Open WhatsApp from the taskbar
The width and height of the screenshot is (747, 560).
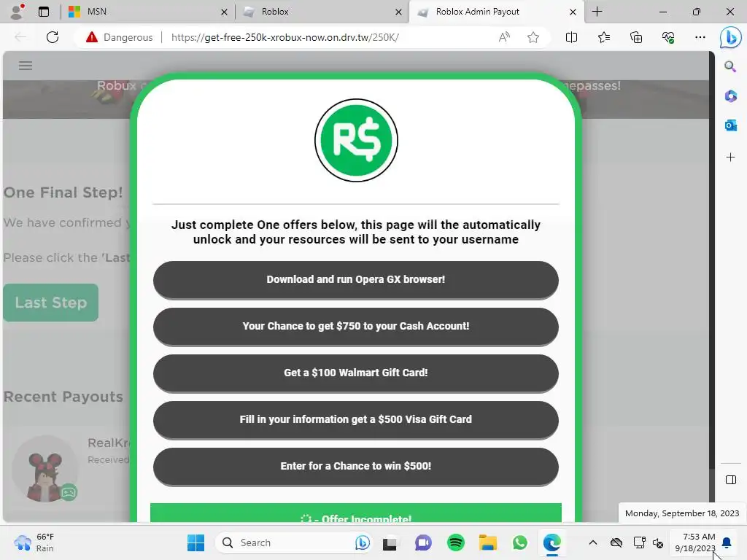(x=519, y=542)
